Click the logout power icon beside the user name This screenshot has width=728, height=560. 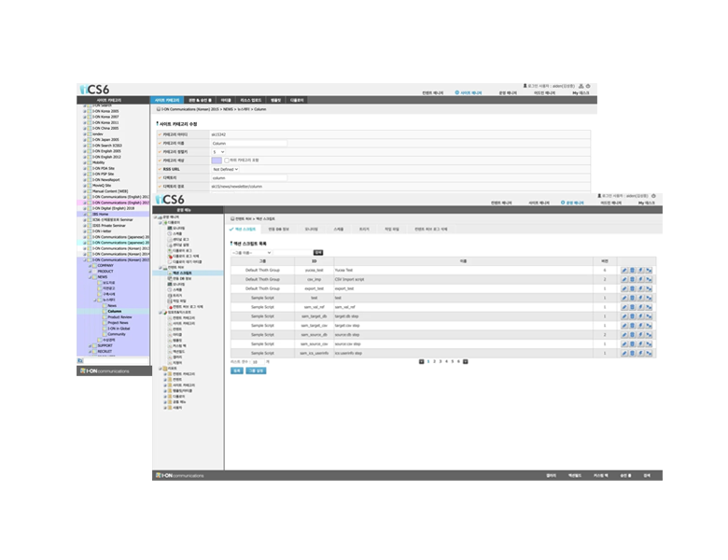587,86
